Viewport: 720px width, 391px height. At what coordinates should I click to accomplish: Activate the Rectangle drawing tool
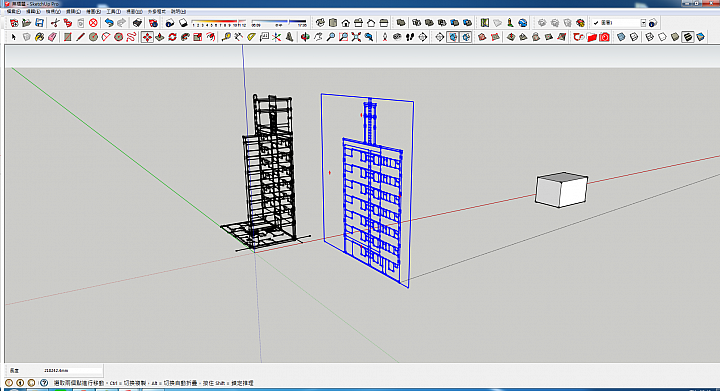tap(68, 37)
